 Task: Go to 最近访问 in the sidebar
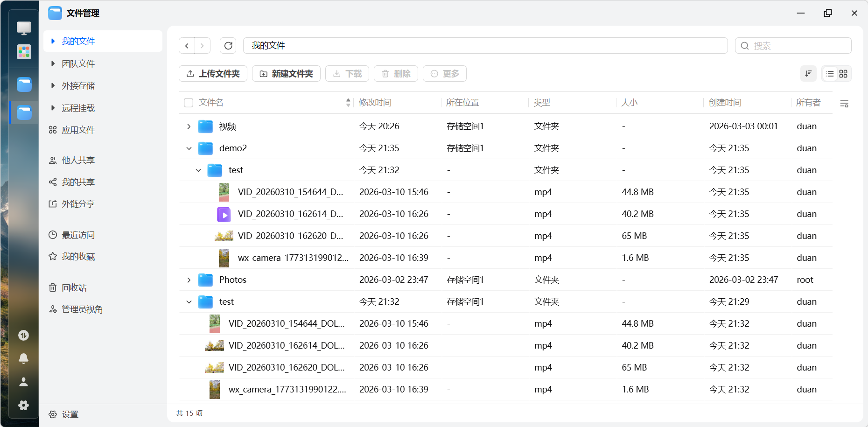click(78, 235)
